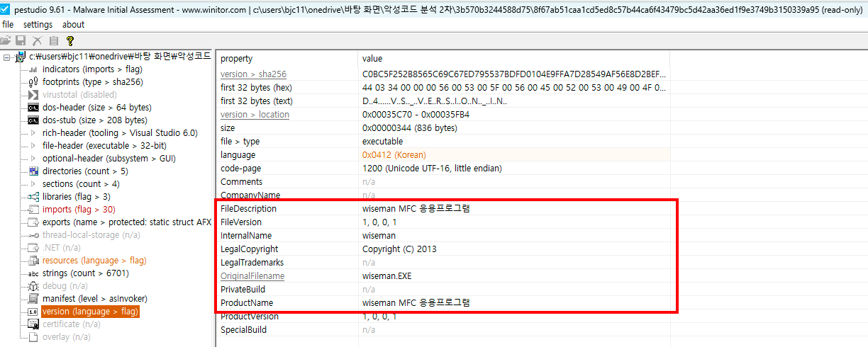Screen dimensions: 868x347
Task: Click the certificate icon in tree
Action: (x=33, y=324)
